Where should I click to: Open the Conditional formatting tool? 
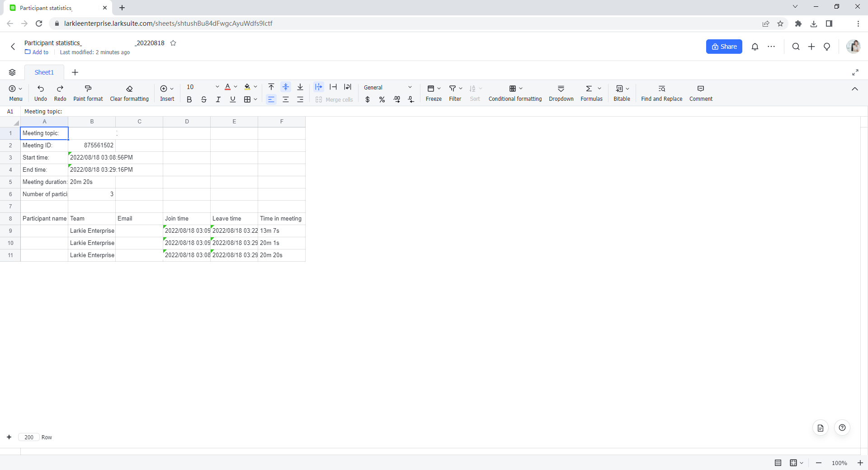[514, 93]
